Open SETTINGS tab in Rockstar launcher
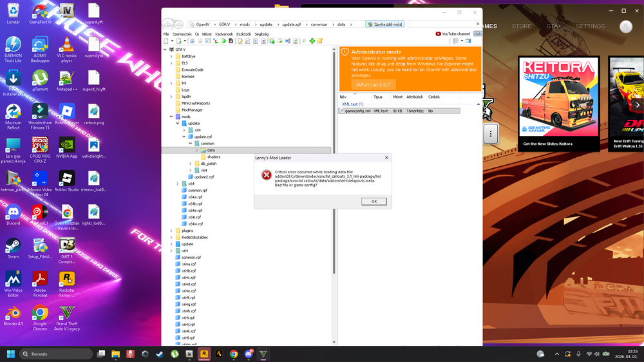Screen dimensions: 644x362 [590, 26]
